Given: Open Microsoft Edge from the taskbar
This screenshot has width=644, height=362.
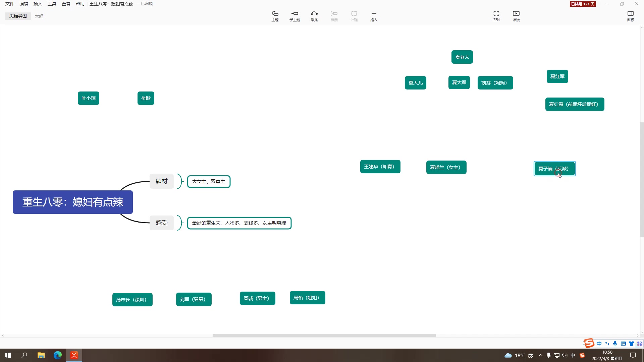Looking at the screenshot, I should click(58, 355).
